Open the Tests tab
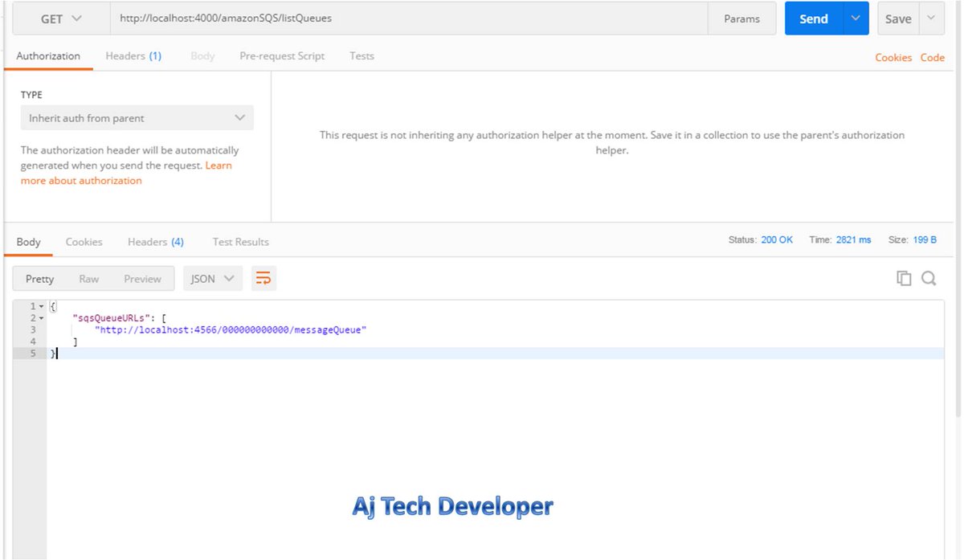Image resolution: width=964 pixels, height=560 pixels. point(361,56)
